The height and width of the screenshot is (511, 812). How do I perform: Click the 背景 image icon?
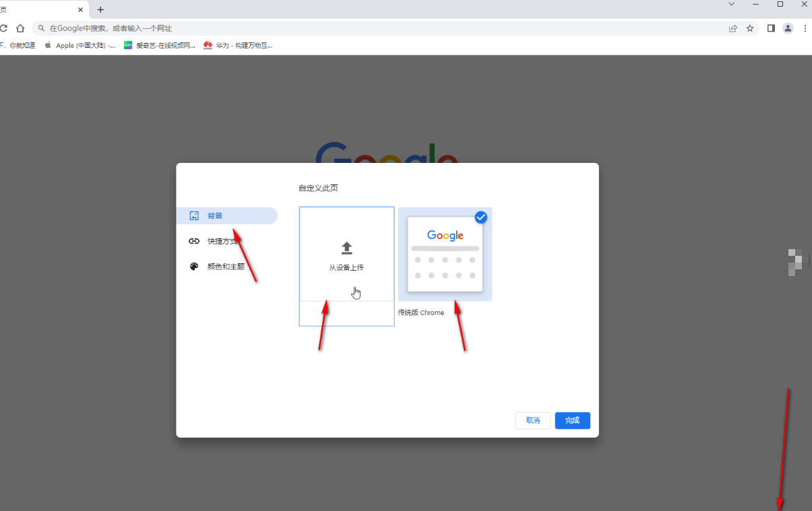[x=194, y=216]
